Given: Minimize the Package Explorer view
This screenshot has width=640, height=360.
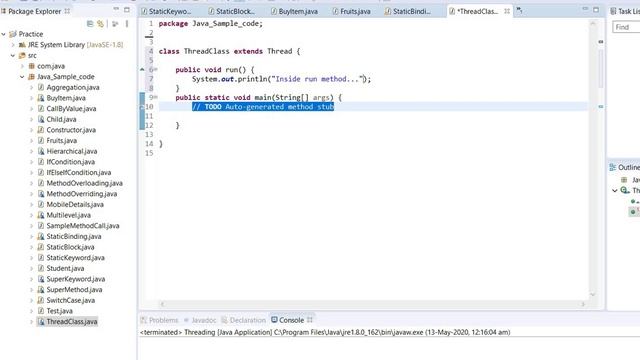Looking at the screenshot, I should point(116,9).
